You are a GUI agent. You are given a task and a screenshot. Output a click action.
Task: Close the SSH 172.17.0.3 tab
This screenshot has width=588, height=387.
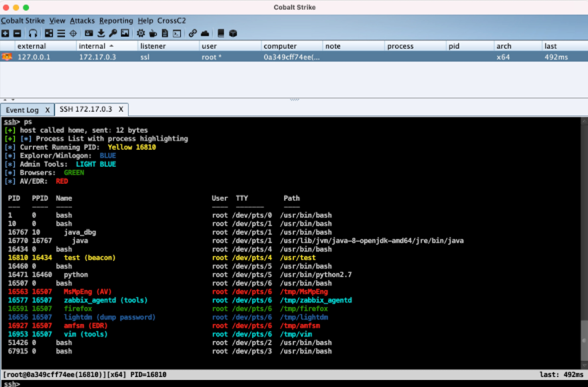pos(121,109)
